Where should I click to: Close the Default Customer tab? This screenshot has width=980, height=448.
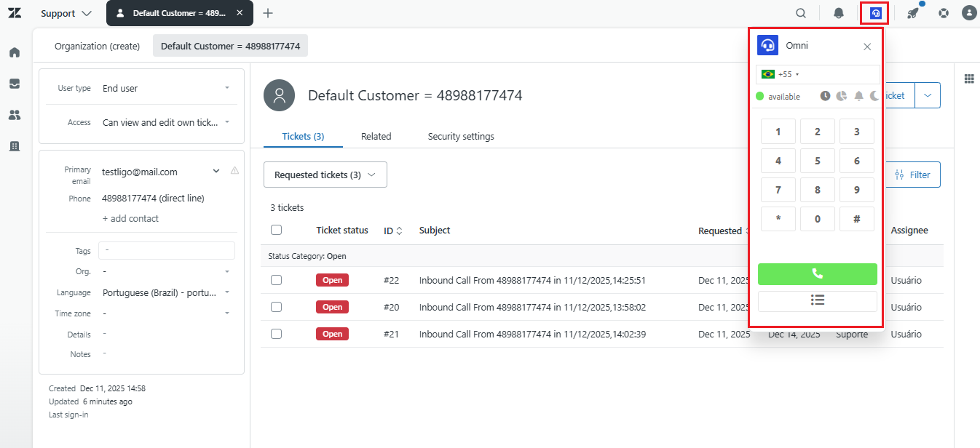point(240,13)
